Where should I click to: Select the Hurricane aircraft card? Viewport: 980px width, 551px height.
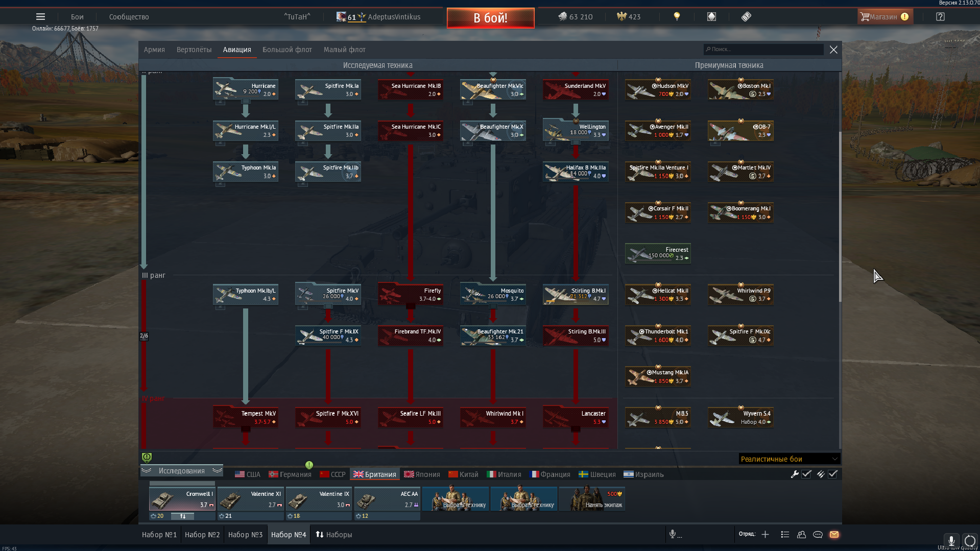click(x=245, y=89)
